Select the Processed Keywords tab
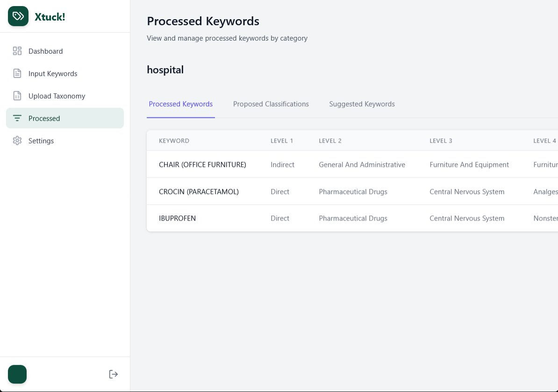 click(x=180, y=104)
